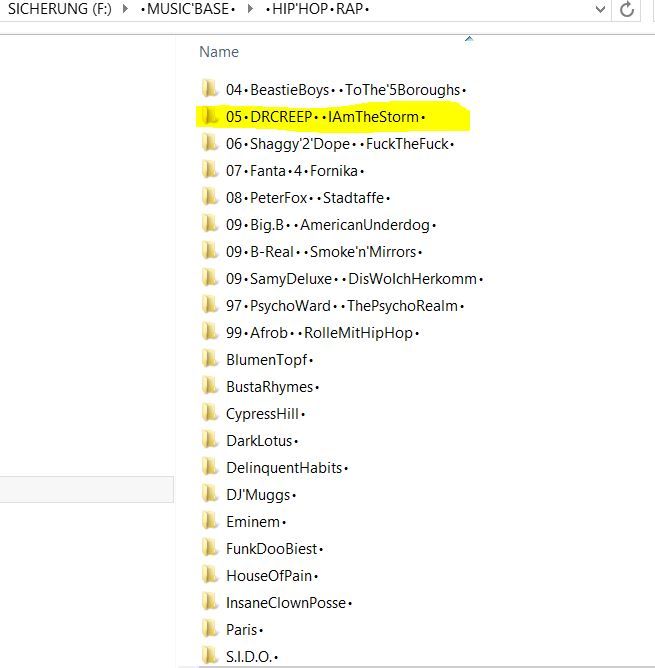Click folder icon of 97 PsychoWard
The image size is (655, 668).
210,305
